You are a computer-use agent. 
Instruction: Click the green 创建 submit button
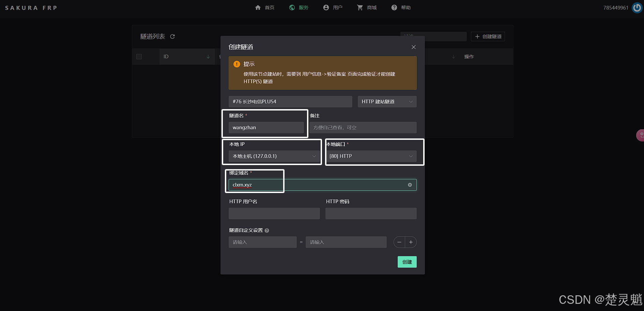pos(407,262)
